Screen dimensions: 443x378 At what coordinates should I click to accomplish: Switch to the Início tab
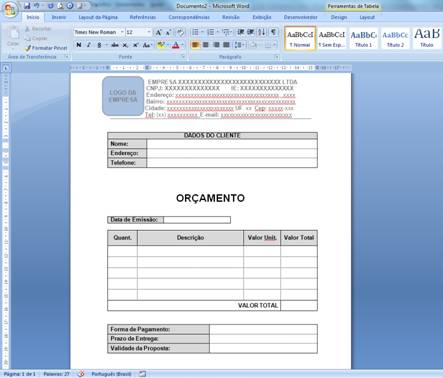pos(33,17)
